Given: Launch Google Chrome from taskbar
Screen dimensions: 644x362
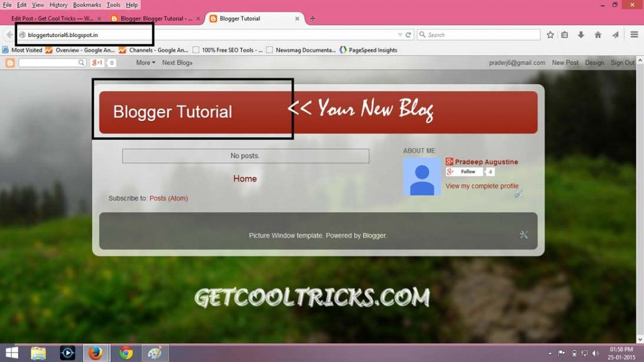Looking at the screenshot, I should click(126, 353).
